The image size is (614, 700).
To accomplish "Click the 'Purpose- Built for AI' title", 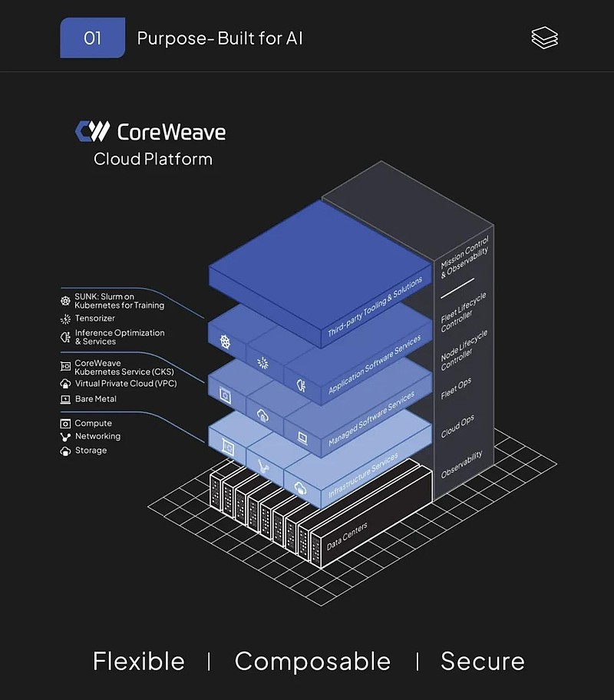I will tap(220, 38).
